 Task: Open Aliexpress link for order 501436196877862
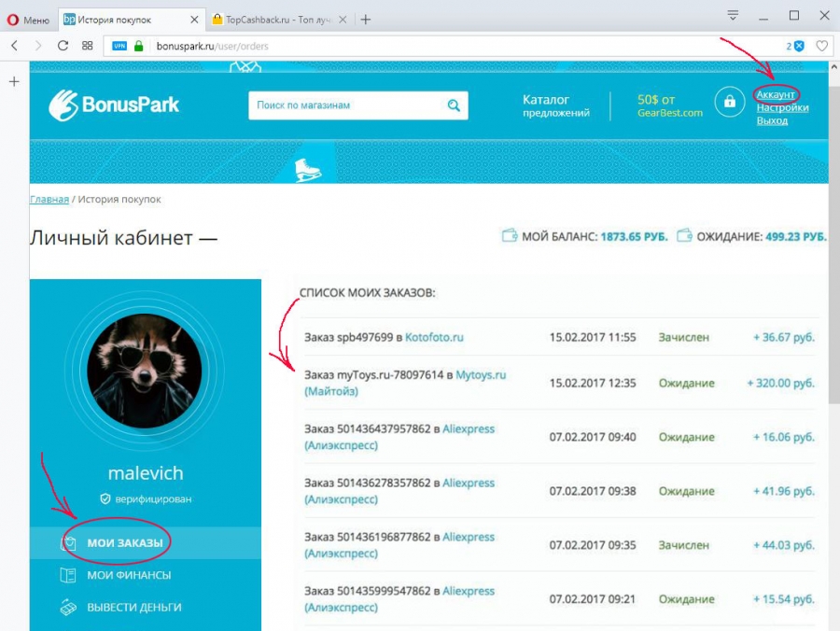399,545
